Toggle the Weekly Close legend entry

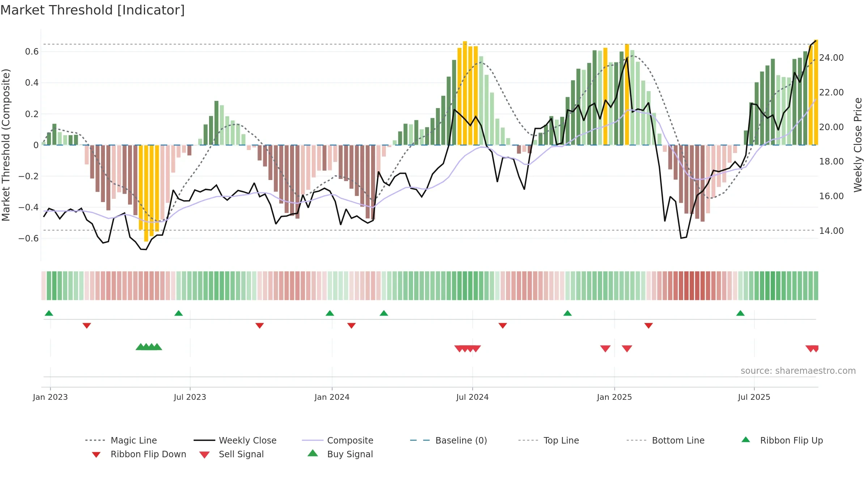pyautogui.click(x=235, y=440)
